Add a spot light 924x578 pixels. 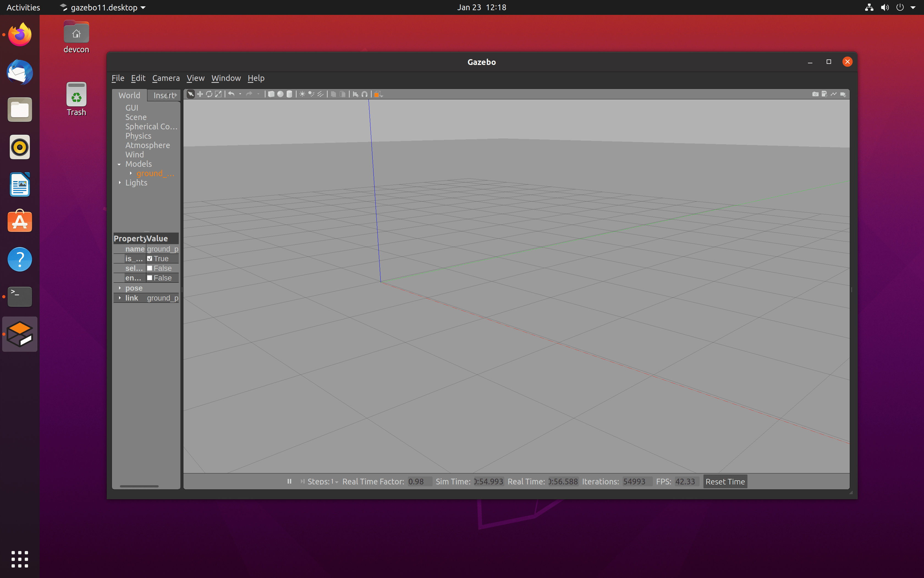[x=312, y=94]
